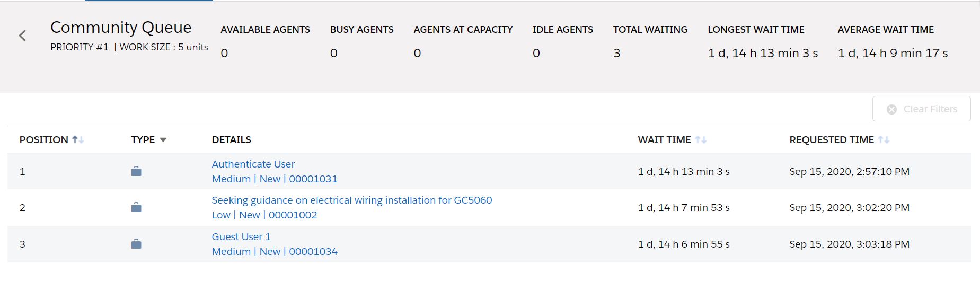Image resolution: width=980 pixels, height=281 pixels.
Task: Click the X icon in Clear Filters
Action: [x=891, y=109]
